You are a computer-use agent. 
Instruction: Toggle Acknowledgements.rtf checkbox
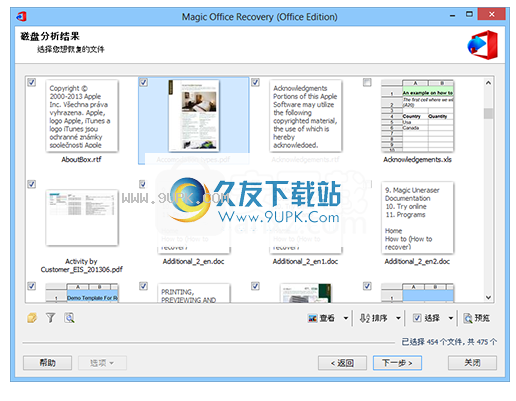point(255,82)
